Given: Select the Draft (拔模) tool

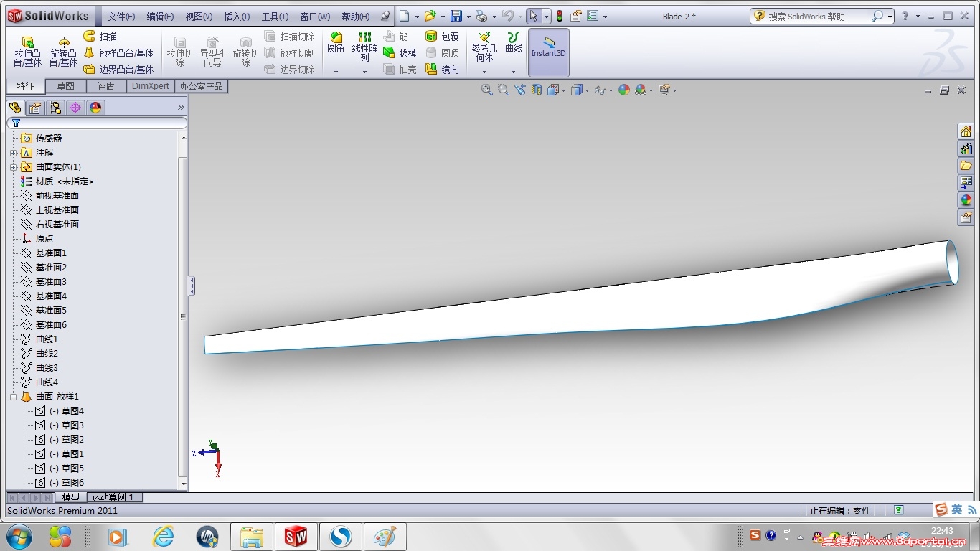Looking at the screenshot, I should 400,53.
